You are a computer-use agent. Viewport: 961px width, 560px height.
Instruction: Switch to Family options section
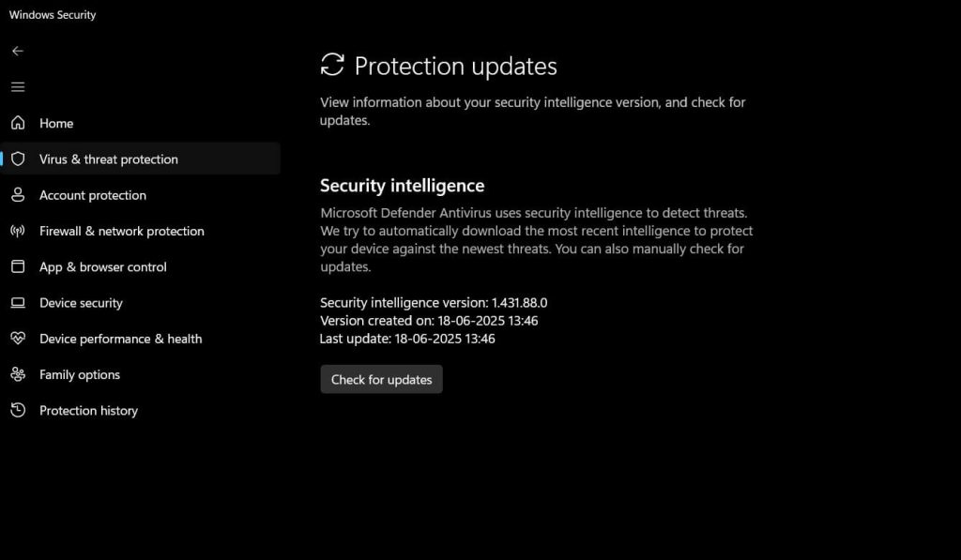pyautogui.click(x=79, y=374)
